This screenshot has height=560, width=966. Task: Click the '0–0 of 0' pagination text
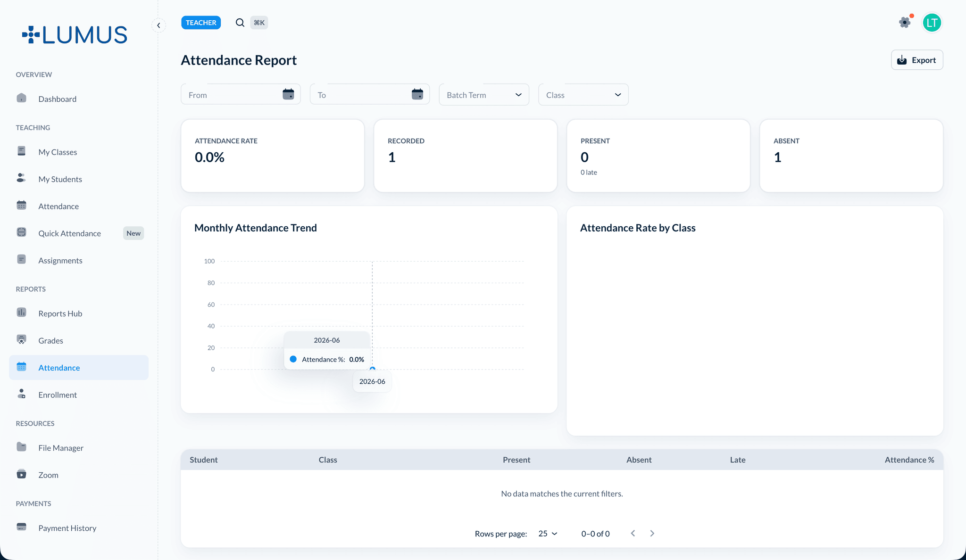tap(595, 534)
